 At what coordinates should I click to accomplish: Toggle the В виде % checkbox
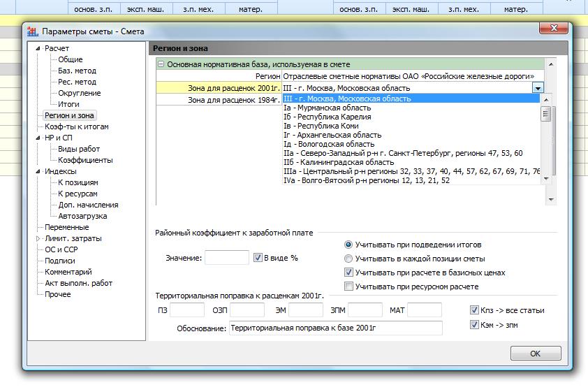click(x=258, y=258)
